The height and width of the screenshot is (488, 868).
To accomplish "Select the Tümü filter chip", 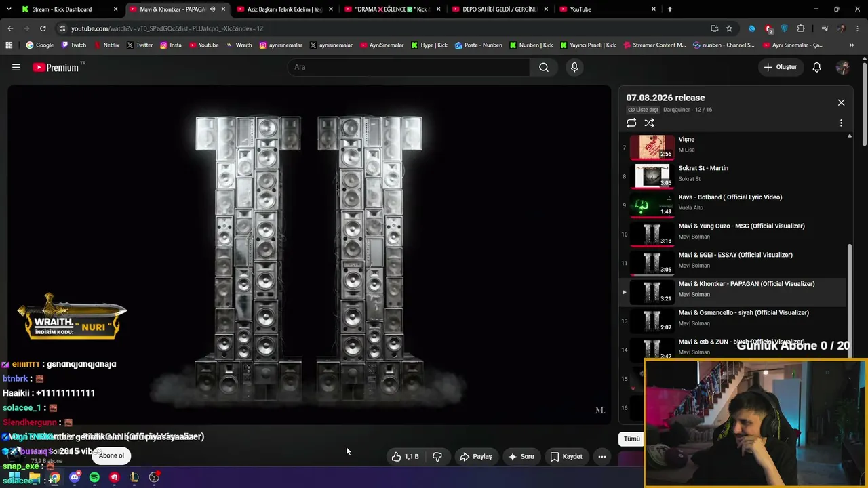I will pyautogui.click(x=632, y=439).
